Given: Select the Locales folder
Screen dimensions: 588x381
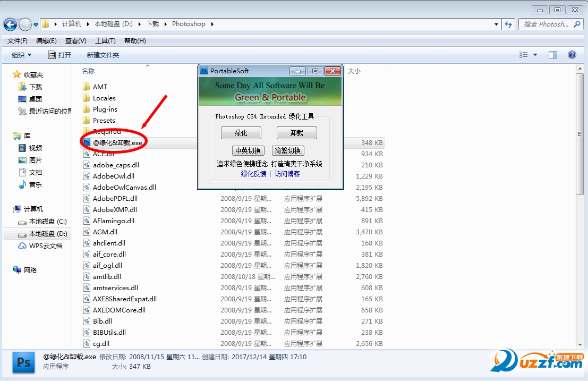Looking at the screenshot, I should pyautogui.click(x=99, y=98).
